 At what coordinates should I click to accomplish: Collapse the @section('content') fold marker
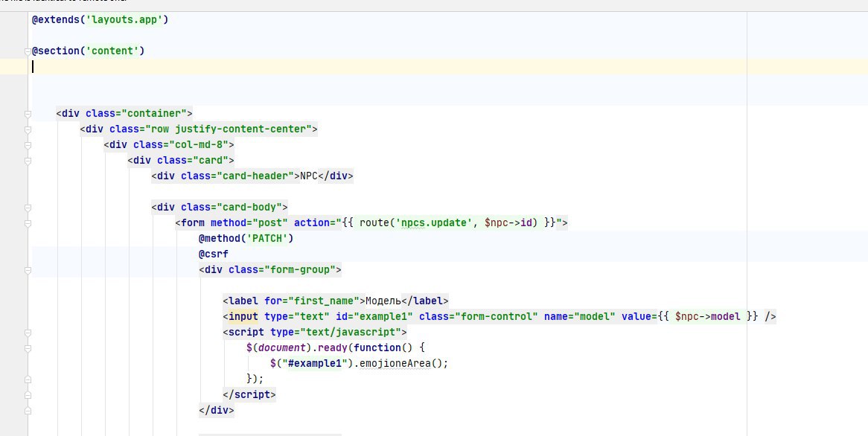pyautogui.click(x=28, y=51)
